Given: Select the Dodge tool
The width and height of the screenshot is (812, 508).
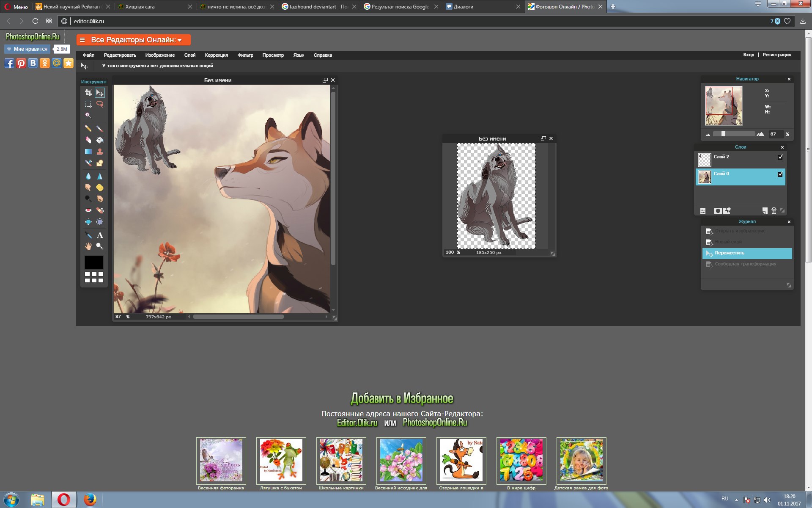Looking at the screenshot, I should [x=88, y=199].
